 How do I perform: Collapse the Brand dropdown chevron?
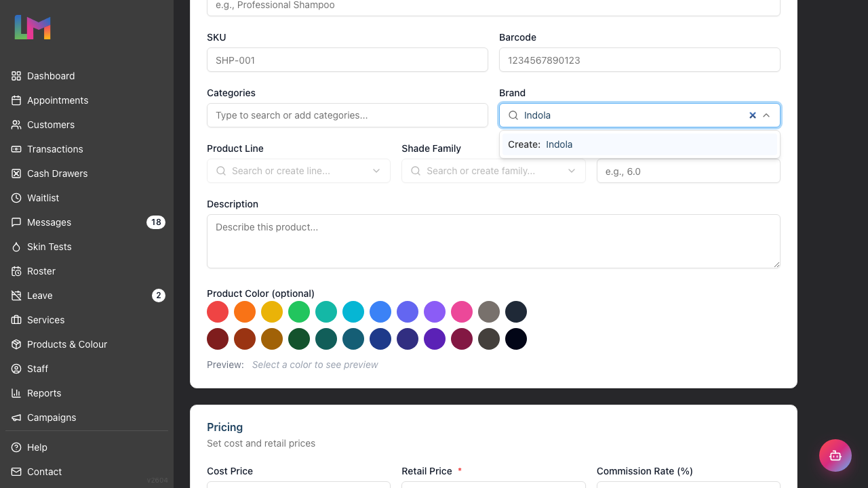(x=766, y=115)
